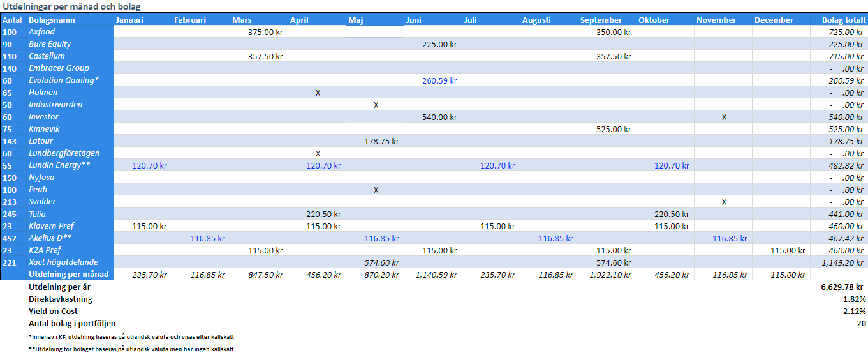Viewport: 868px width, 355px height.
Task: Select the Industrivärden company cell
Action: tap(70, 105)
